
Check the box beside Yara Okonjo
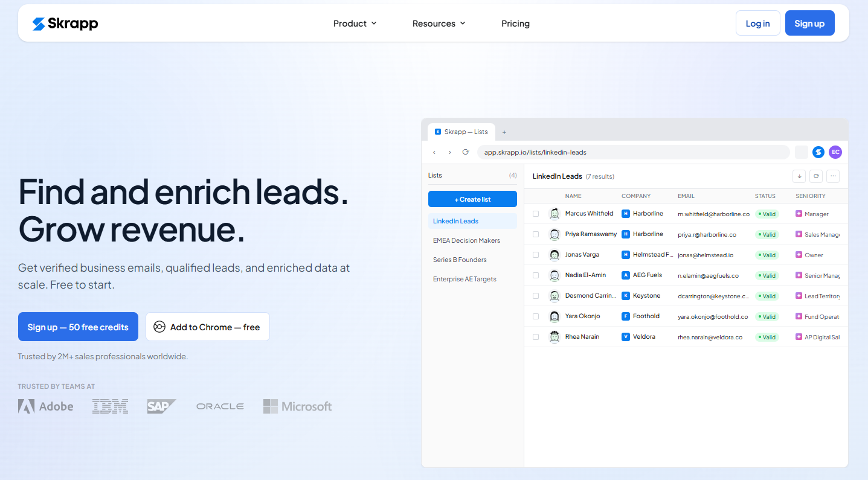536,316
